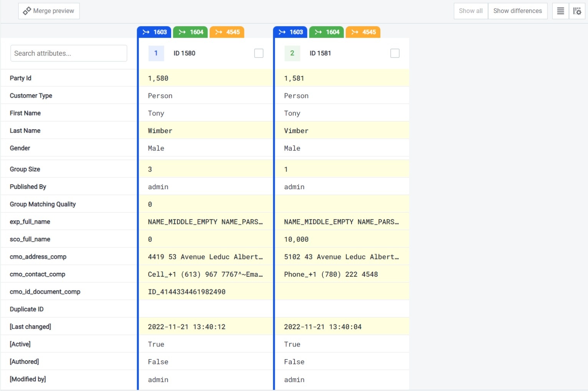Tick the checkbox for ID 1581
This screenshot has height=391, width=588.
[395, 53]
